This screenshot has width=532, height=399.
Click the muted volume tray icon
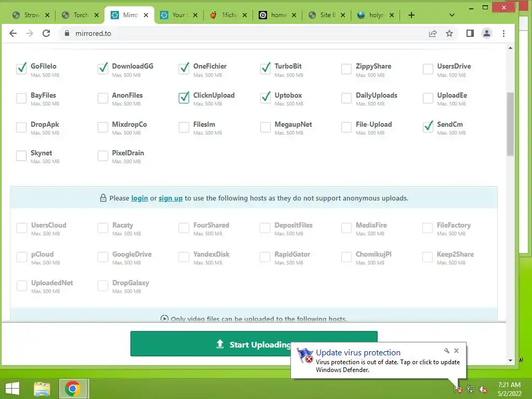tap(483, 389)
